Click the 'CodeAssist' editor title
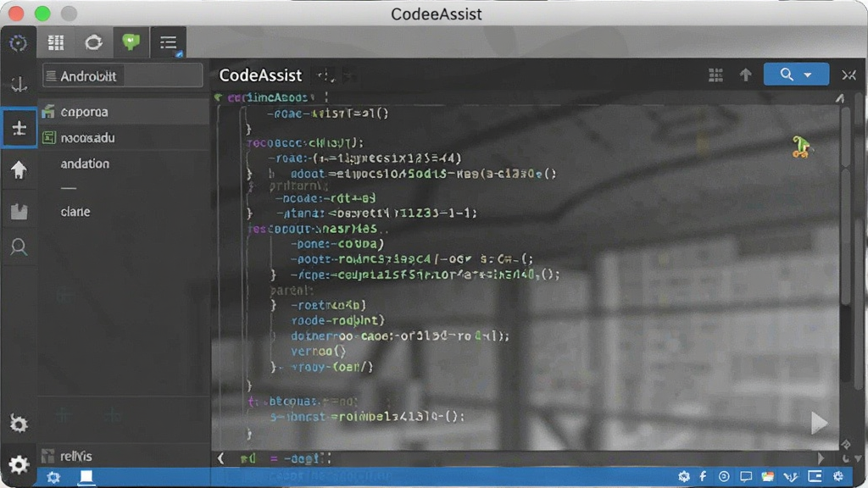The image size is (868, 488). 261,75
